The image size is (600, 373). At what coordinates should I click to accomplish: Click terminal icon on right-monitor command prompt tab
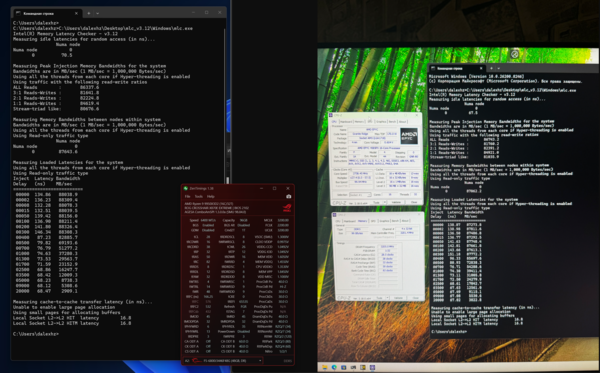point(433,68)
